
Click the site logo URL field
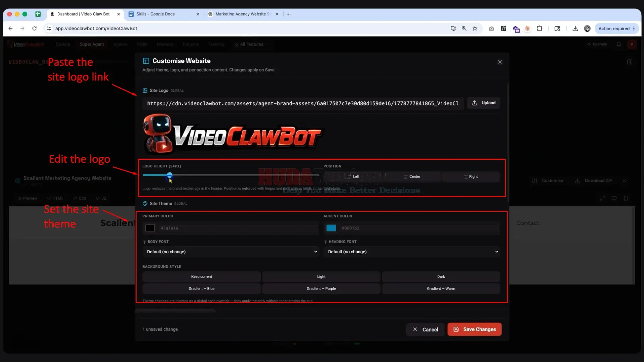point(303,103)
